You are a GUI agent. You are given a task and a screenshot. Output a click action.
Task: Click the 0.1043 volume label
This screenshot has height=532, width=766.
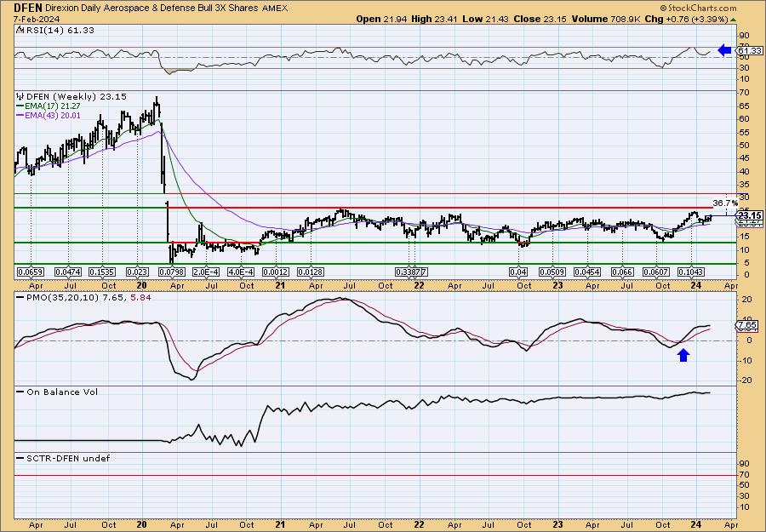coord(691,272)
